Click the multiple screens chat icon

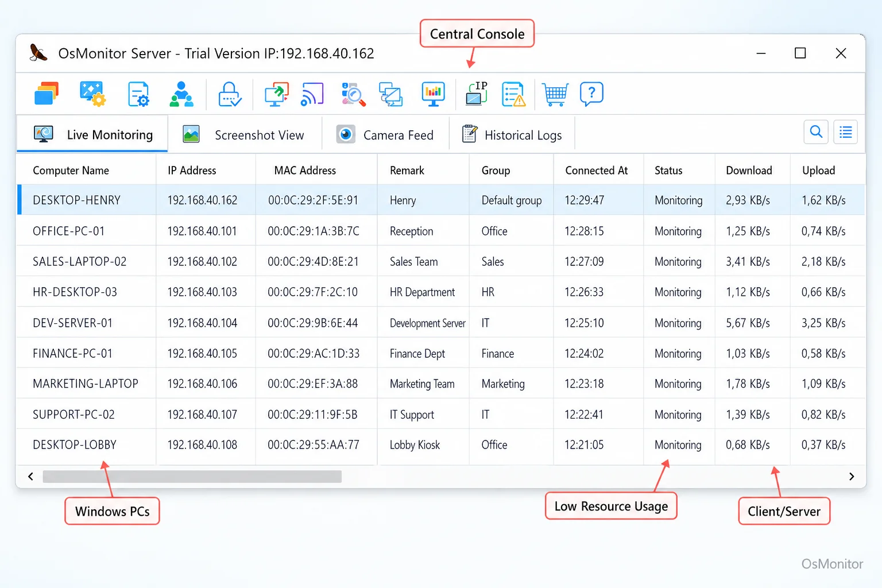pos(390,94)
